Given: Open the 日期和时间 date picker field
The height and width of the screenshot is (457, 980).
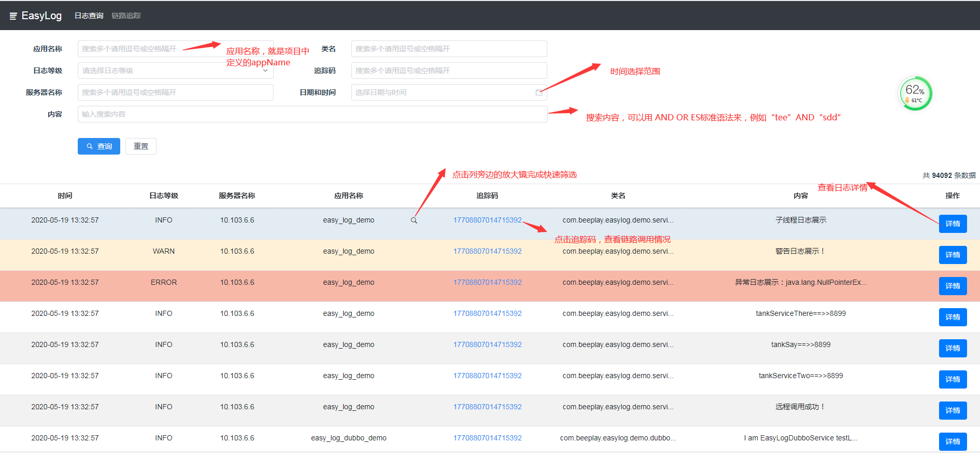Looking at the screenshot, I should point(449,92).
